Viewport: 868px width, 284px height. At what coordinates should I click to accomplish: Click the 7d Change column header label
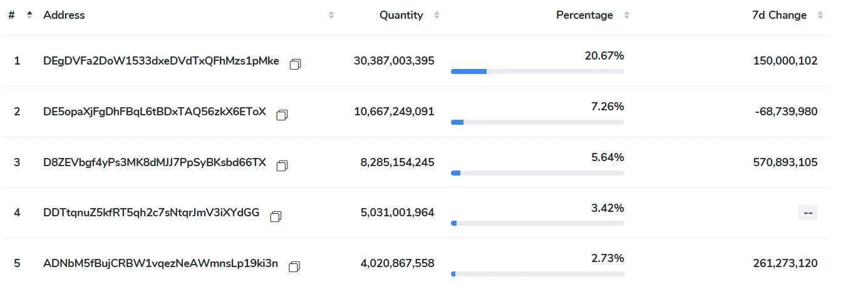(779, 15)
